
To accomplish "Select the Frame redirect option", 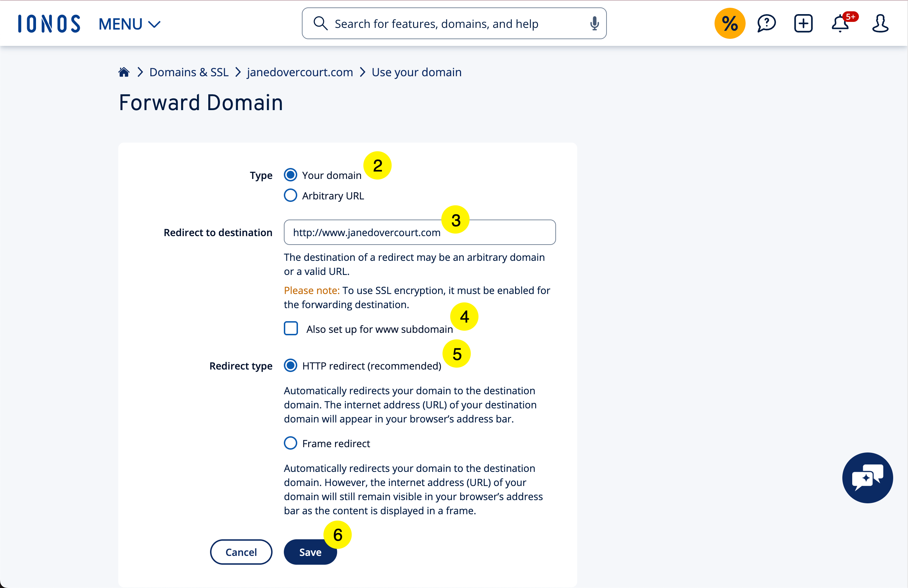I will [x=290, y=443].
